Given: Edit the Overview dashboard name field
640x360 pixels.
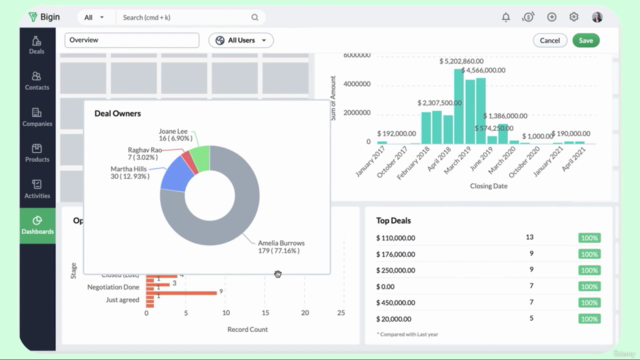Looking at the screenshot, I should point(132,40).
